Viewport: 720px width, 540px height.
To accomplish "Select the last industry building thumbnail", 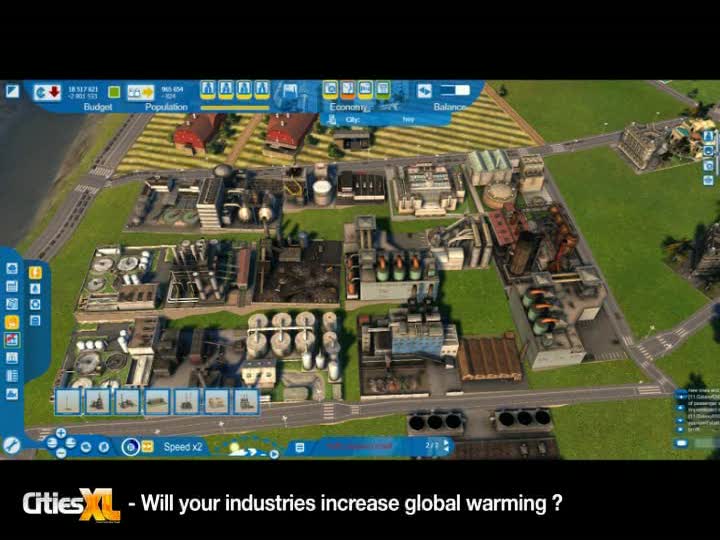I will click(x=246, y=402).
